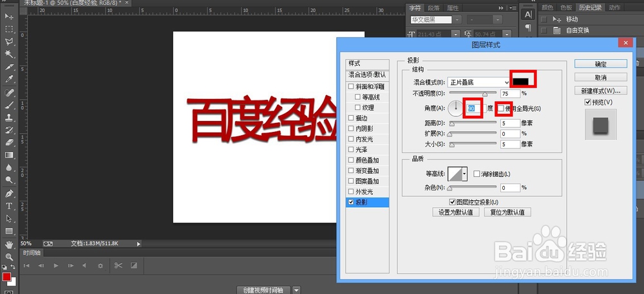This screenshot has height=294, width=644.
Task: Select the Horizontal Type tool
Action: [x=9, y=206]
